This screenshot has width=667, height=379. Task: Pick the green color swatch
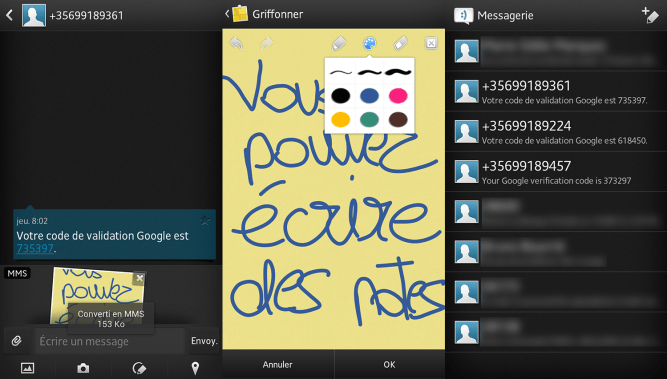(369, 120)
